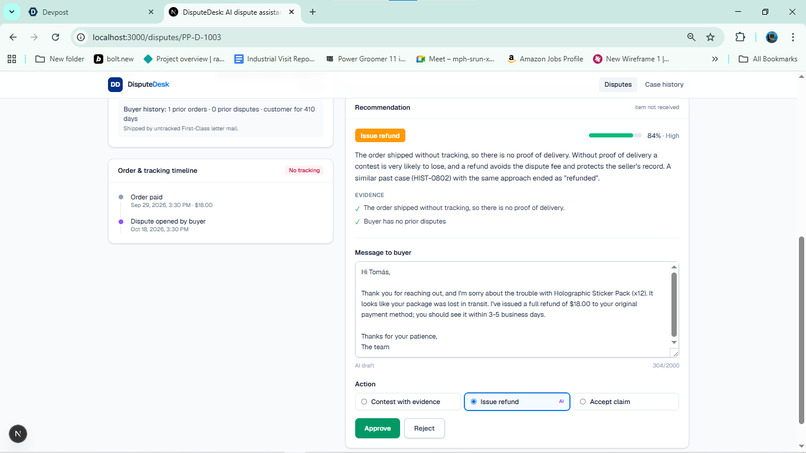Screen dimensions: 806x453
Task: Open the Amazon Jobs Profile bookmark
Action: 545,59
